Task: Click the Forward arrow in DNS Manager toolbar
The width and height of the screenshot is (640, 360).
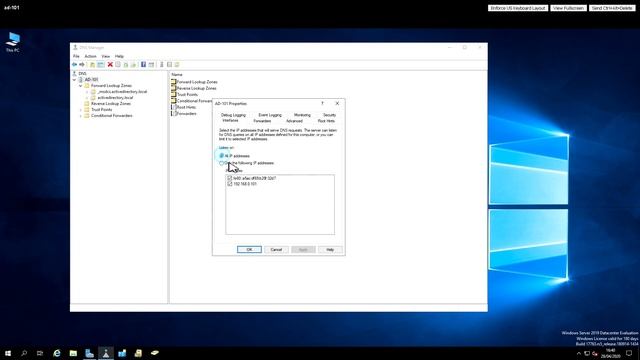Action: coord(82,64)
